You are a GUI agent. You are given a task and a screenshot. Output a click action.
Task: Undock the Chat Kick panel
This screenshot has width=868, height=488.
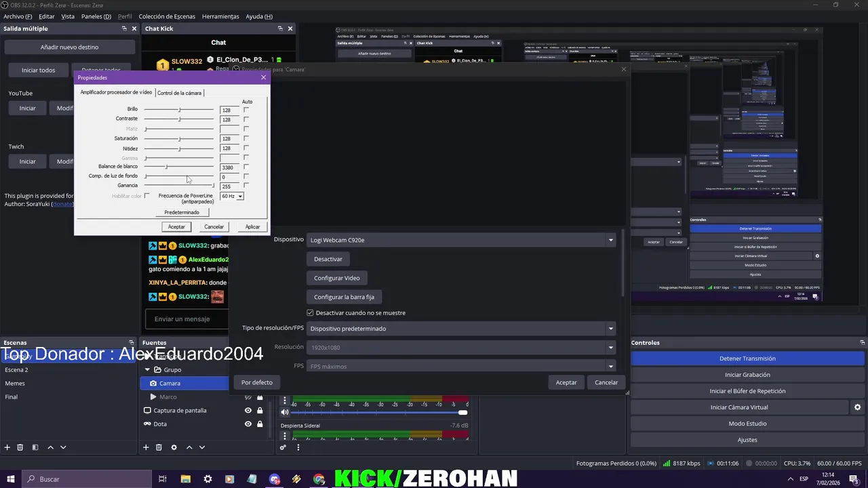(x=280, y=28)
